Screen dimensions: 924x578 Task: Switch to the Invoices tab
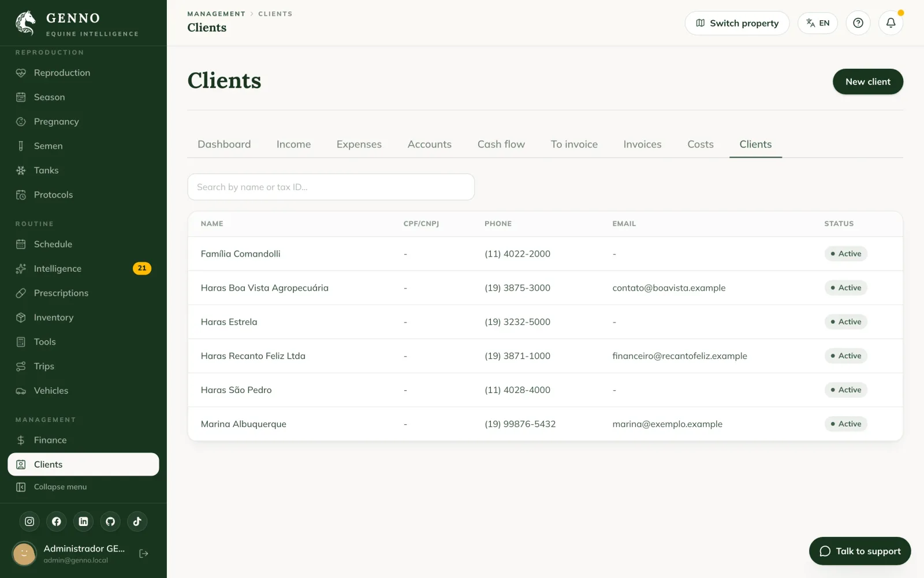(x=642, y=144)
